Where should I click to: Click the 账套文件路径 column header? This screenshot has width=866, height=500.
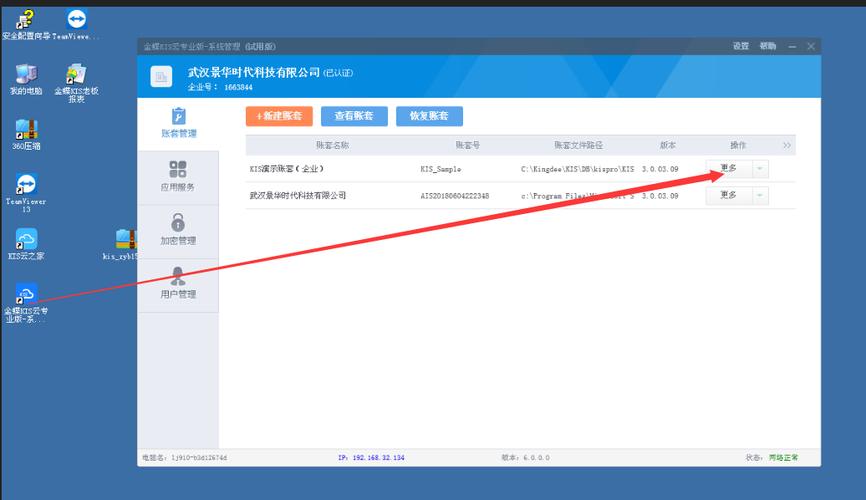[578, 145]
